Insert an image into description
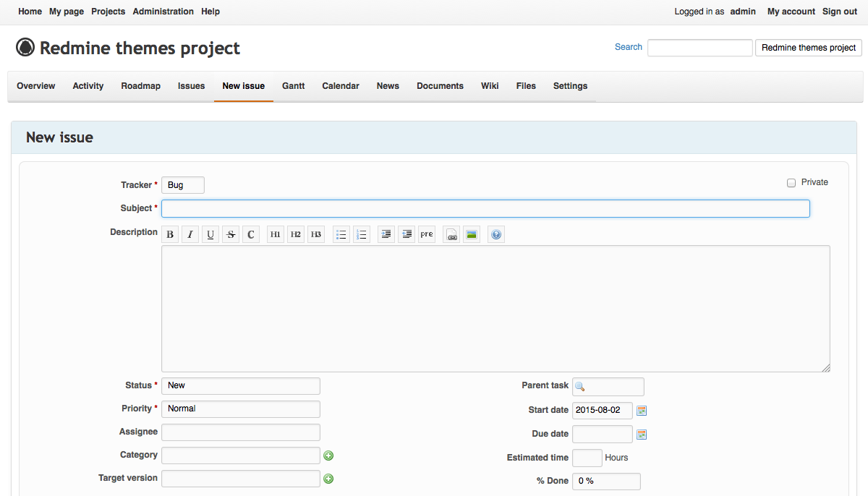 coord(472,234)
